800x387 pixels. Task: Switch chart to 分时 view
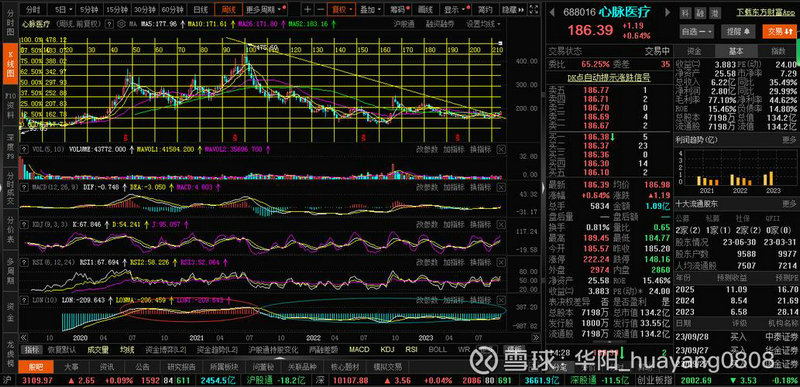coord(34,10)
